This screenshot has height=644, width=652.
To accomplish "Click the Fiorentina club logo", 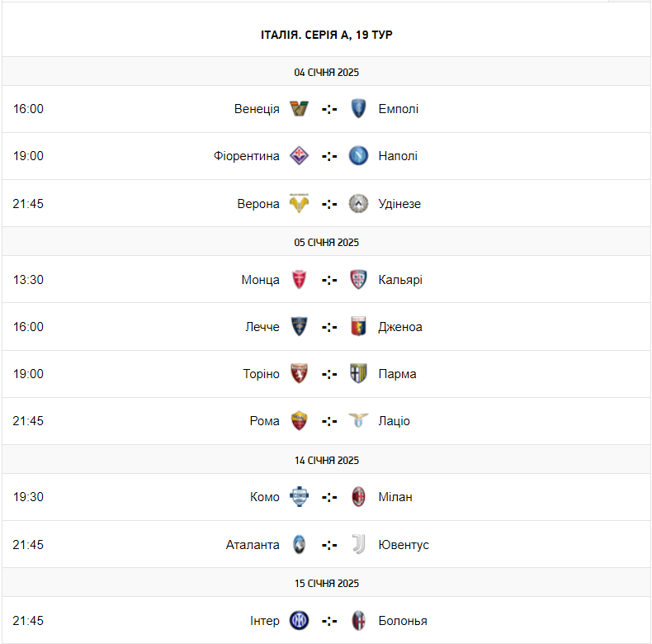I will (x=300, y=156).
